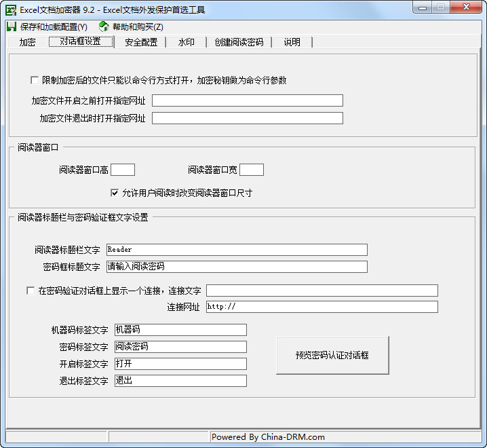Click the 退出标签文字 field containing 退出
Image resolution: width=487 pixels, height=448 pixels.
[180, 381]
